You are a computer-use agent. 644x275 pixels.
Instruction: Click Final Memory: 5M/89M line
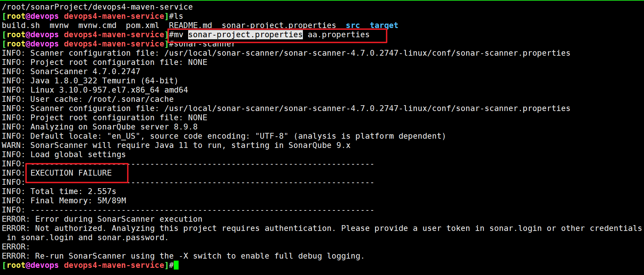[64, 201]
